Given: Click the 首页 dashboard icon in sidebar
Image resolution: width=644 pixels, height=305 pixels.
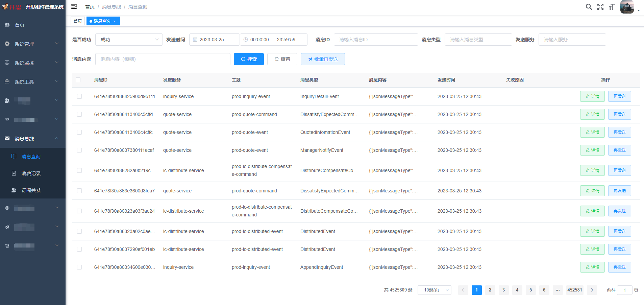Looking at the screenshot, I should click(7, 25).
